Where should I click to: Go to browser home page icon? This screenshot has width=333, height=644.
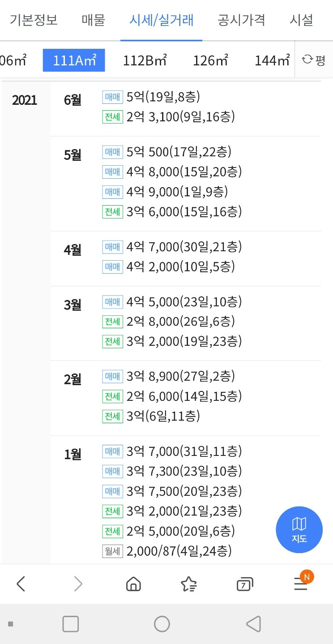tap(133, 584)
